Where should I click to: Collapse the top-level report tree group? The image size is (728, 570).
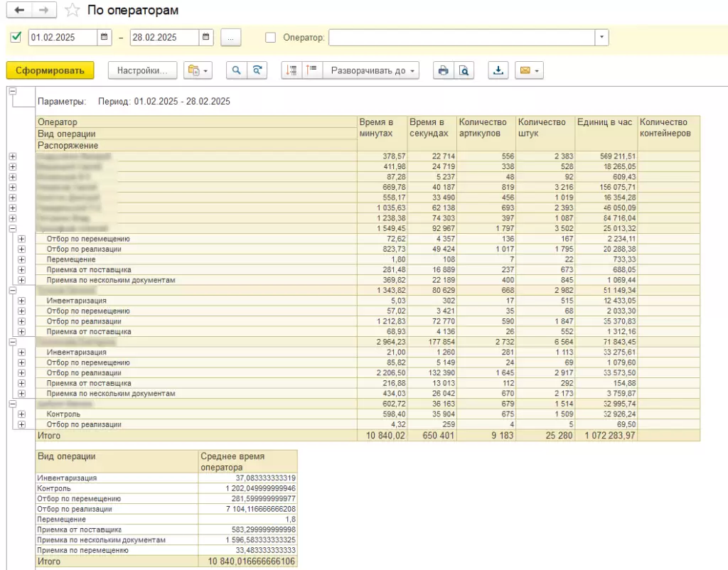click(11, 91)
